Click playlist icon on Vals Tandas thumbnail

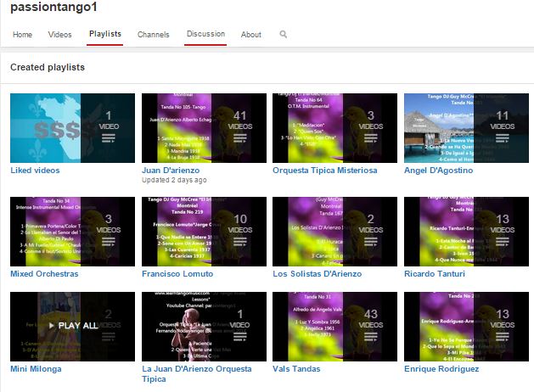[x=370, y=337]
